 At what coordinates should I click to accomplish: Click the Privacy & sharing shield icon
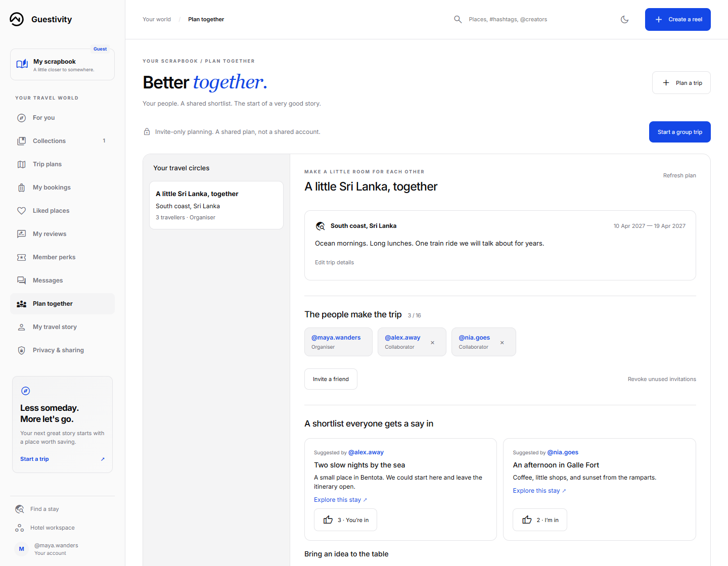click(21, 350)
